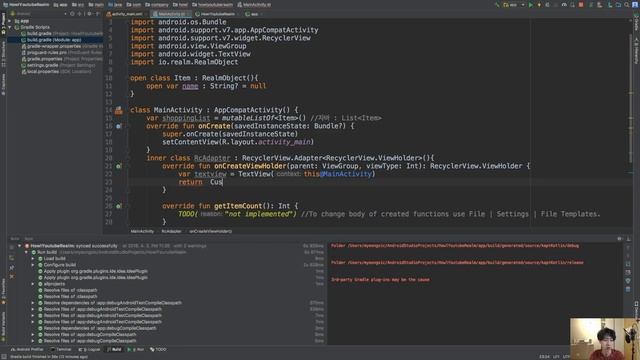Open the Build panel settings icon at right
The height and width of the screenshot is (360, 640).
point(620,239)
